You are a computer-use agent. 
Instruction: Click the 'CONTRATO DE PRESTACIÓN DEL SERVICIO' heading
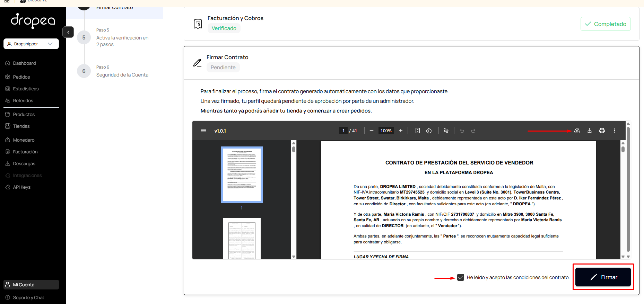tap(459, 163)
